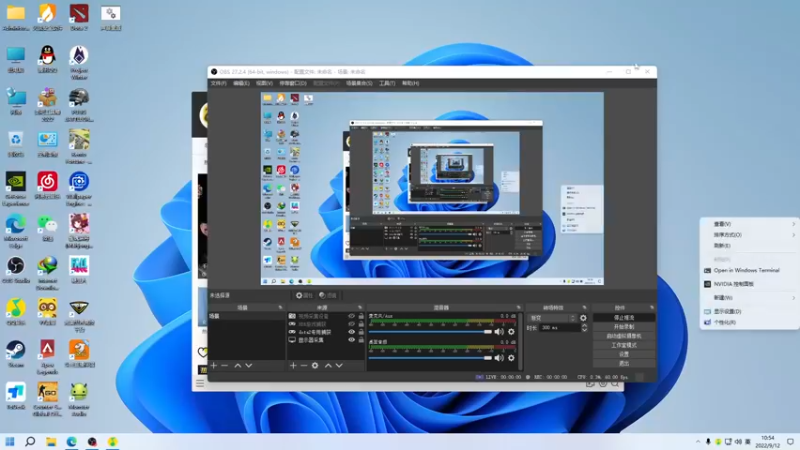Increase the 时长 transition duration

[x=584, y=326]
